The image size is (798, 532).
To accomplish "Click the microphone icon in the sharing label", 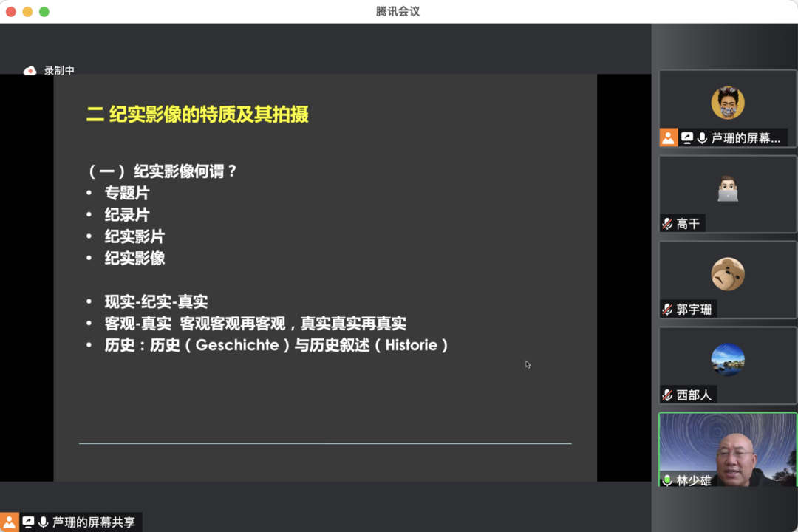I will click(x=42, y=521).
